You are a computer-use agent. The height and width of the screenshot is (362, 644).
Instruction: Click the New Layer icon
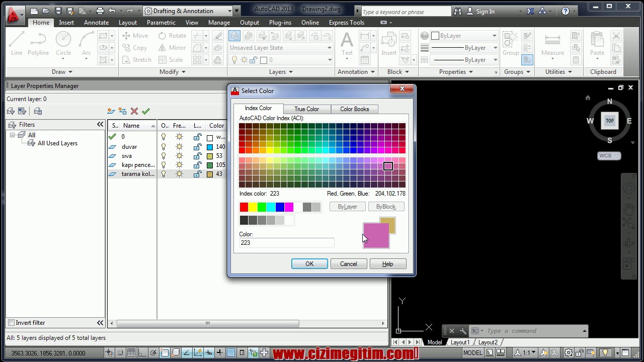tap(111, 111)
